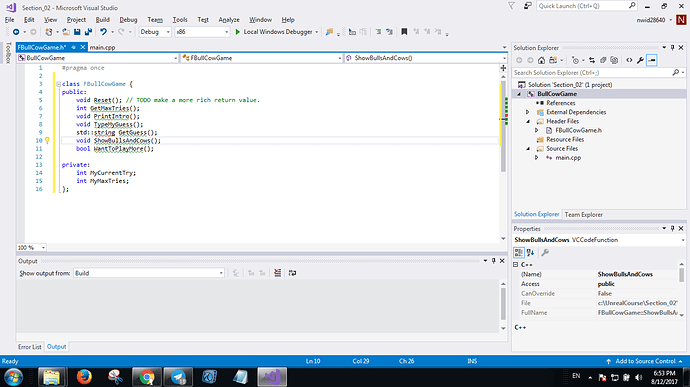Click Solution Explorer Properties wrench icon
The width and height of the screenshot is (690, 387).
click(640, 60)
